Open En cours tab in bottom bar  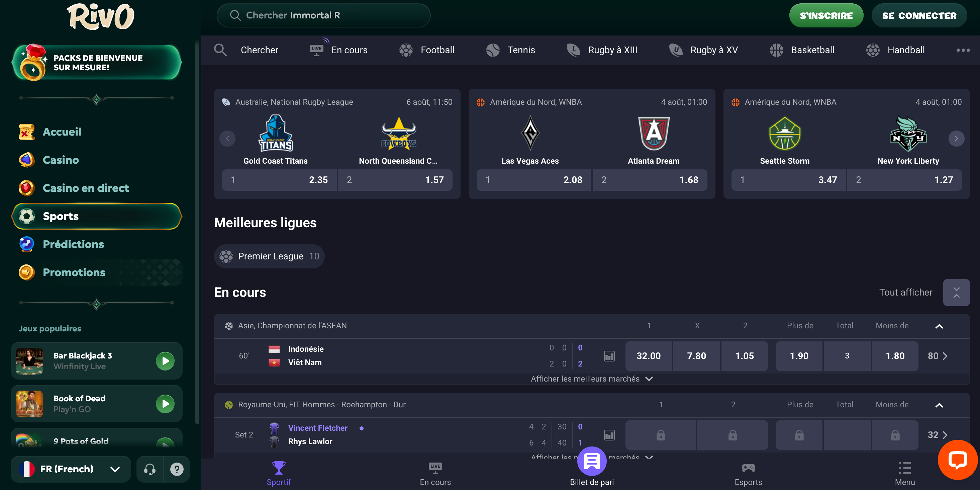(435, 474)
